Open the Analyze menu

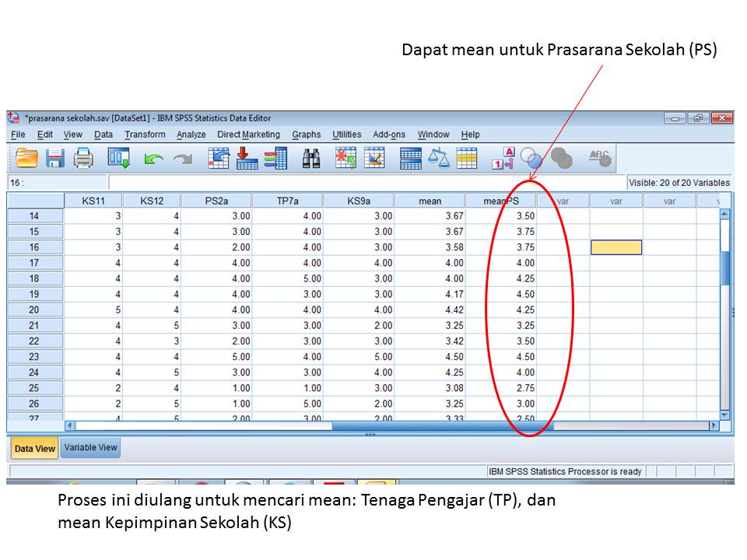tap(191, 135)
